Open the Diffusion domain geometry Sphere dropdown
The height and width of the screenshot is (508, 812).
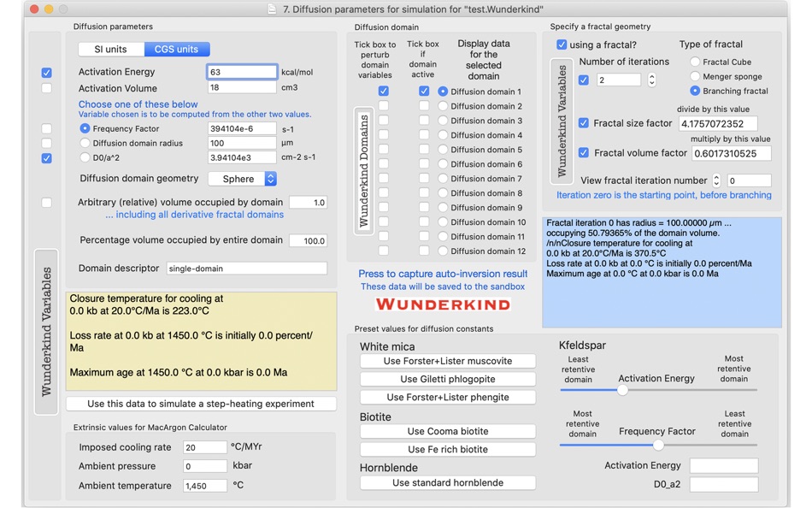tap(243, 179)
